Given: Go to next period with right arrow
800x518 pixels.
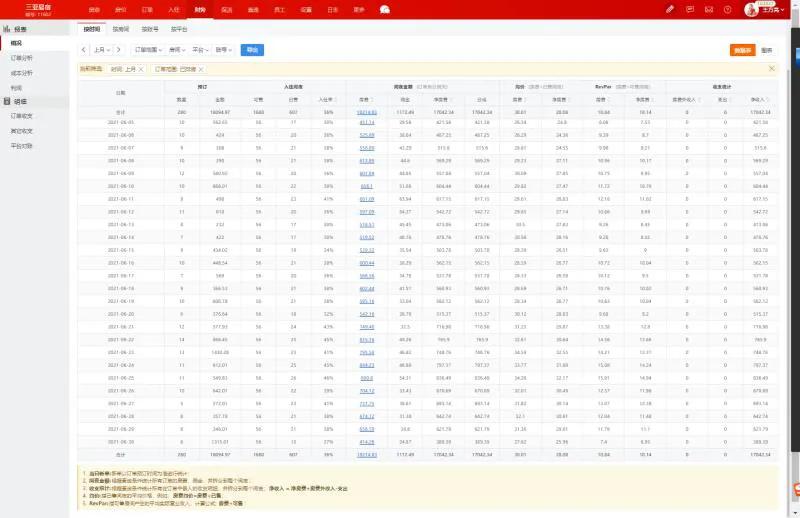Looking at the screenshot, I should pyautogui.click(x=118, y=50).
